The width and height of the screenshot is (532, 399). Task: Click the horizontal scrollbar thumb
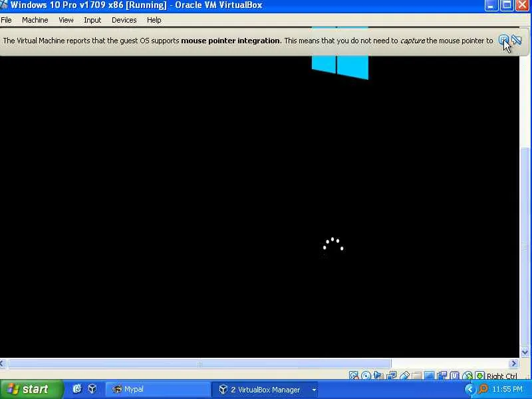[199, 364]
